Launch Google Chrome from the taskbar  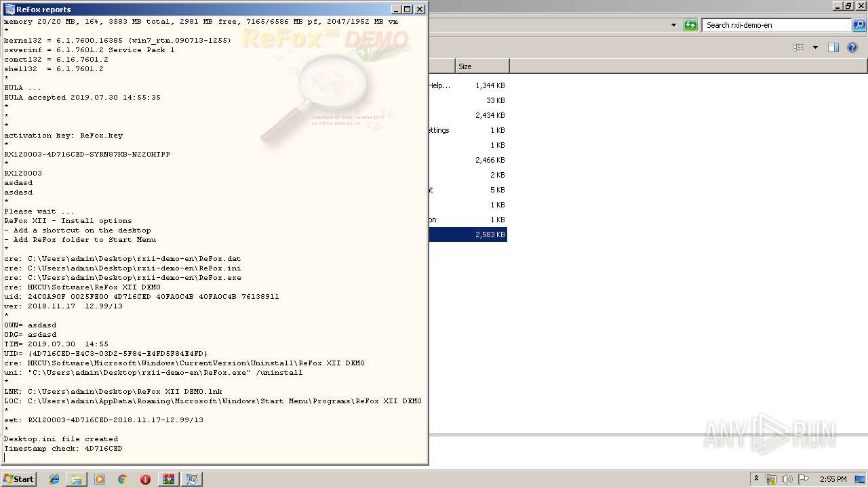tap(122, 479)
